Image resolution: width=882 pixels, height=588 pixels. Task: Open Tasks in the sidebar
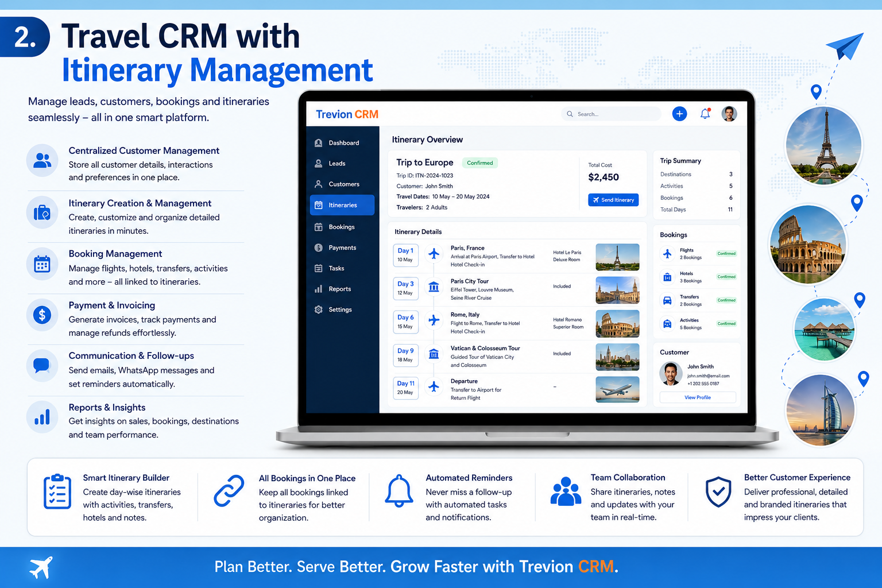tap(342, 268)
